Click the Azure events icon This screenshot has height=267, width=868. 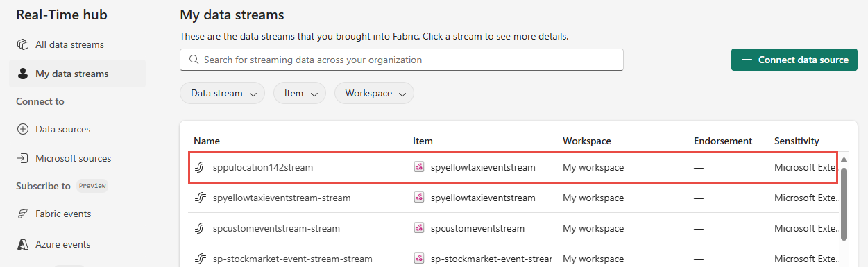point(23,244)
